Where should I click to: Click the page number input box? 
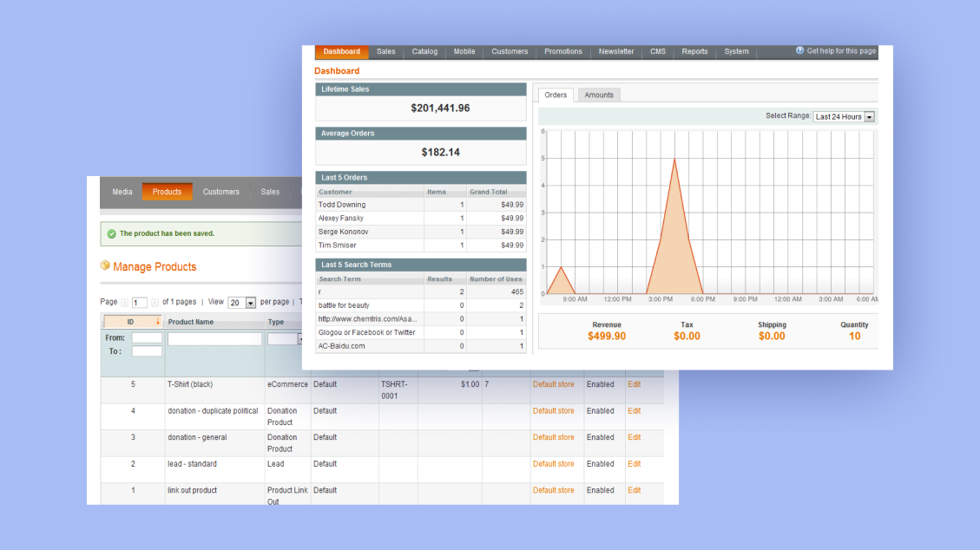click(x=139, y=303)
